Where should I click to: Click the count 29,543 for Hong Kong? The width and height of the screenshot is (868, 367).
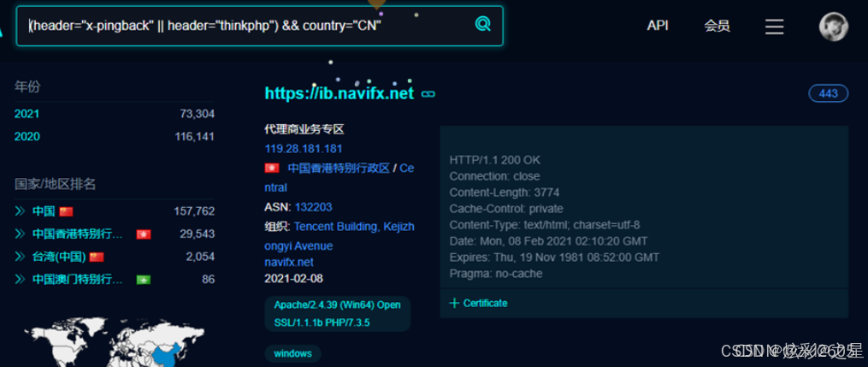pos(197,234)
